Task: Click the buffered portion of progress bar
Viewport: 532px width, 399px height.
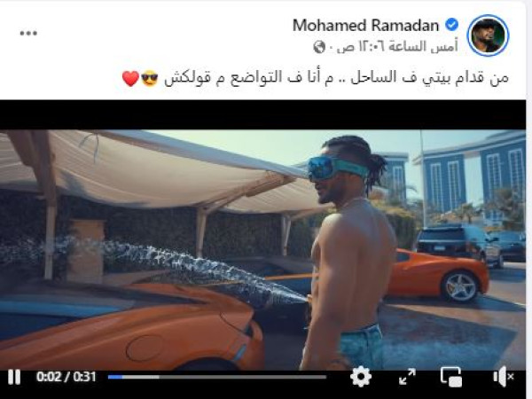Action: [141, 377]
